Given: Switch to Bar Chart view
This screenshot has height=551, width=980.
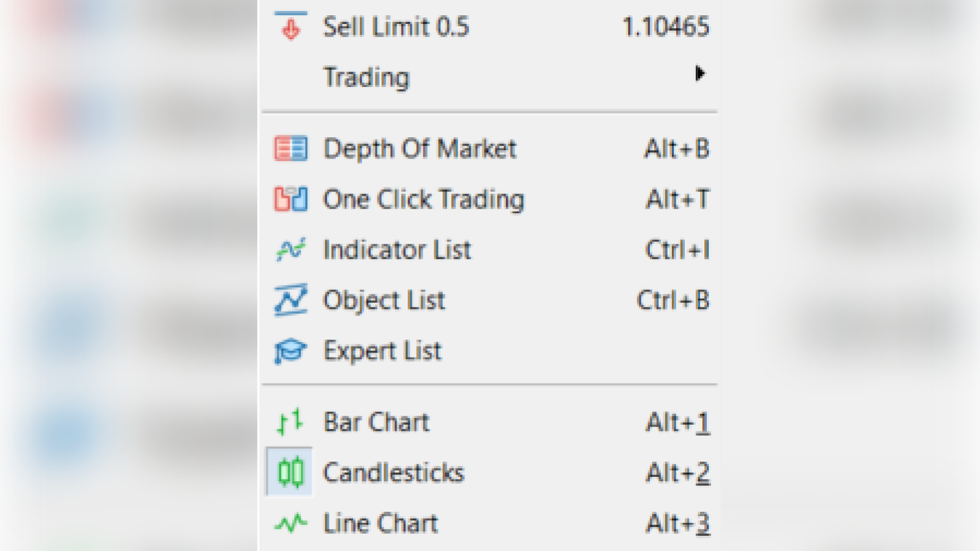Looking at the screenshot, I should tap(376, 422).
